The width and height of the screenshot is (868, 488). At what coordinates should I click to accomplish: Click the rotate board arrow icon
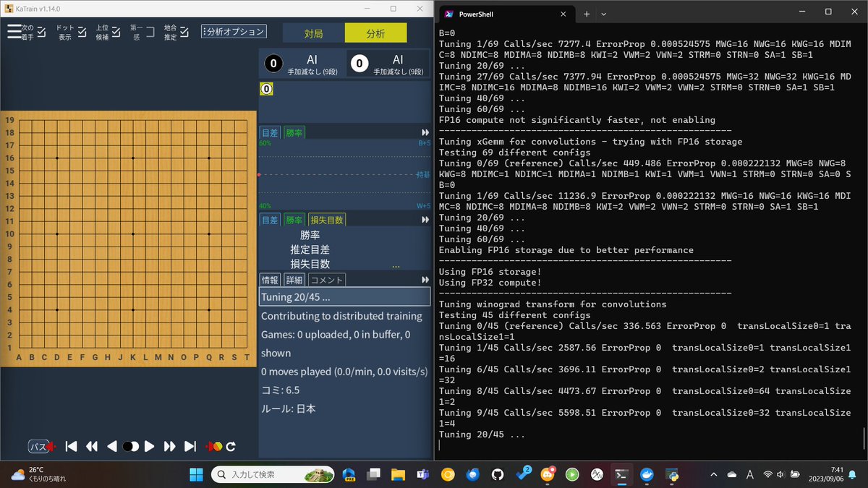231,447
